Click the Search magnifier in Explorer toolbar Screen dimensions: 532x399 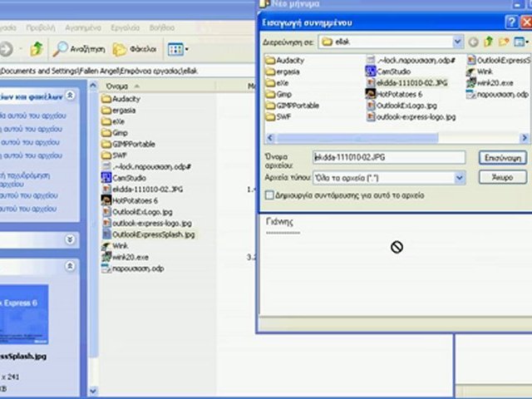tap(61, 49)
